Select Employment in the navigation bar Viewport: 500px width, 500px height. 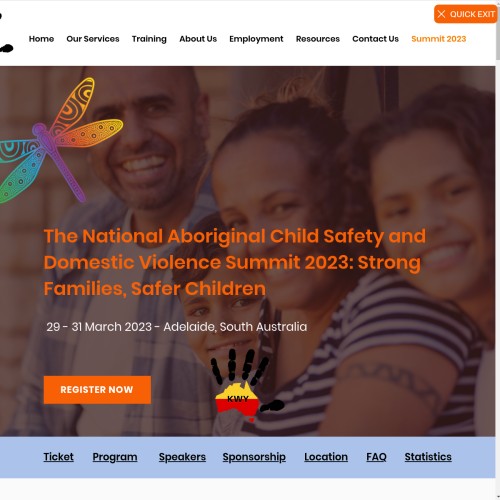point(256,39)
